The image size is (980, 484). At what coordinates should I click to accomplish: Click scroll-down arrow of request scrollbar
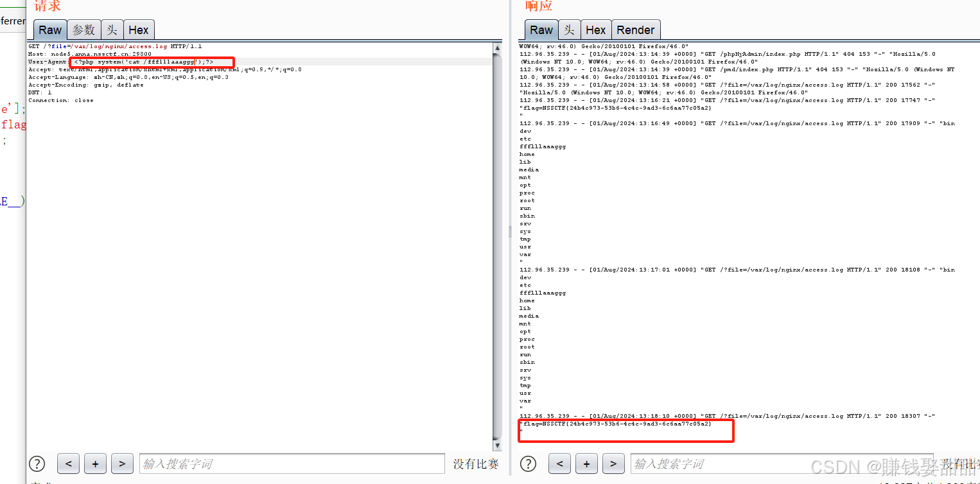(x=498, y=445)
